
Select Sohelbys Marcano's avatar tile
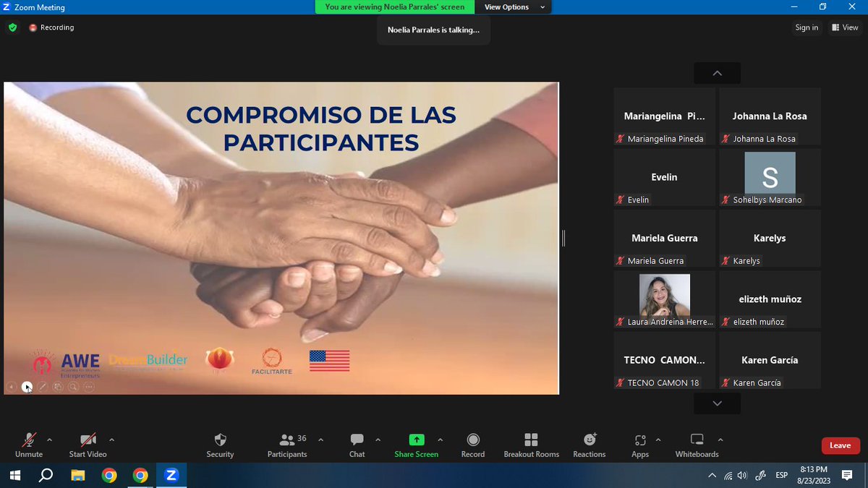[770, 177]
